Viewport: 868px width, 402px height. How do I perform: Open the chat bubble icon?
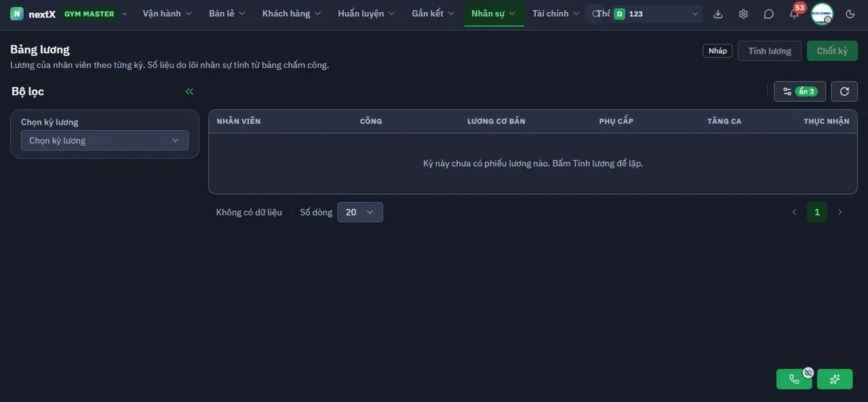point(768,14)
